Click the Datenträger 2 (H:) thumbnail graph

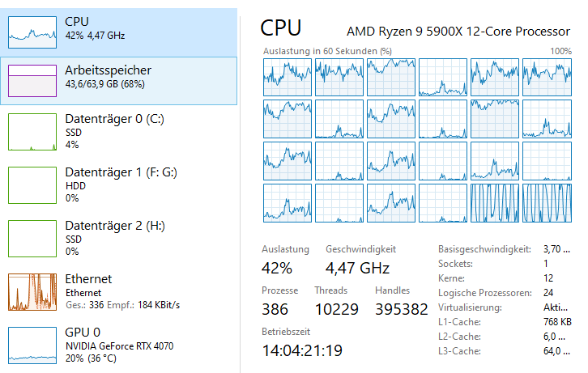pos(32,238)
